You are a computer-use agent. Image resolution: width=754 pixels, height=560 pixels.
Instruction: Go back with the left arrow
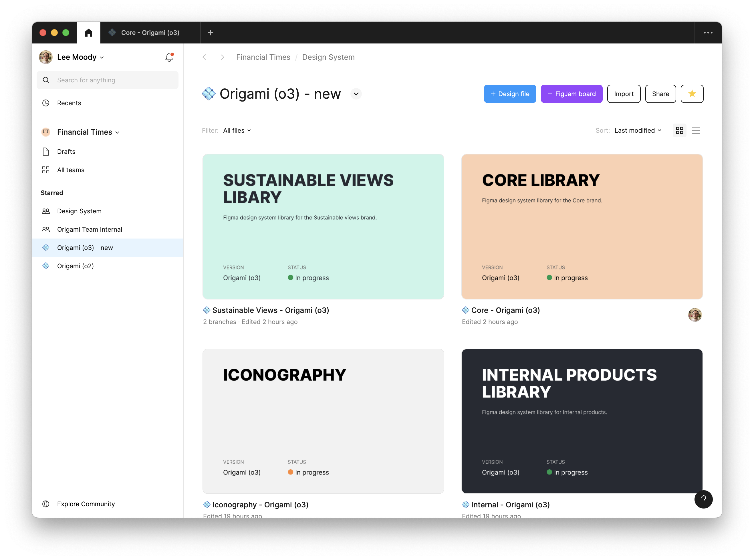click(x=204, y=57)
